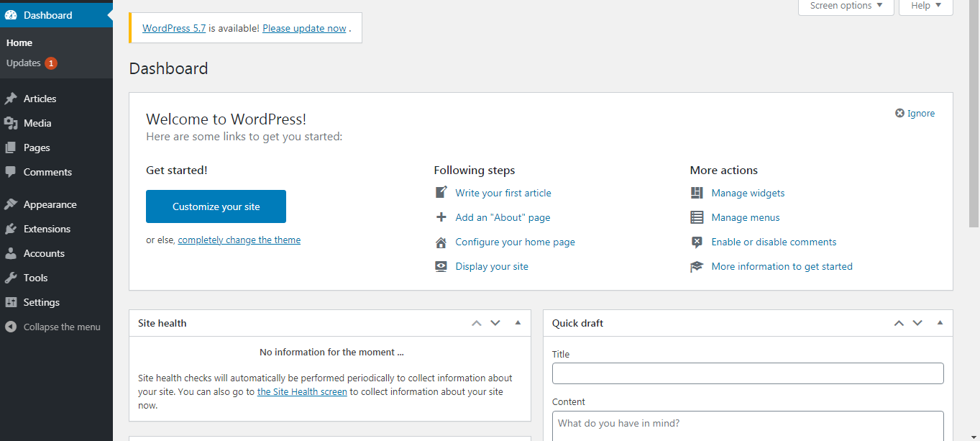This screenshot has height=441, width=980.
Task: Click the Collapse the menu label
Action: 62,327
